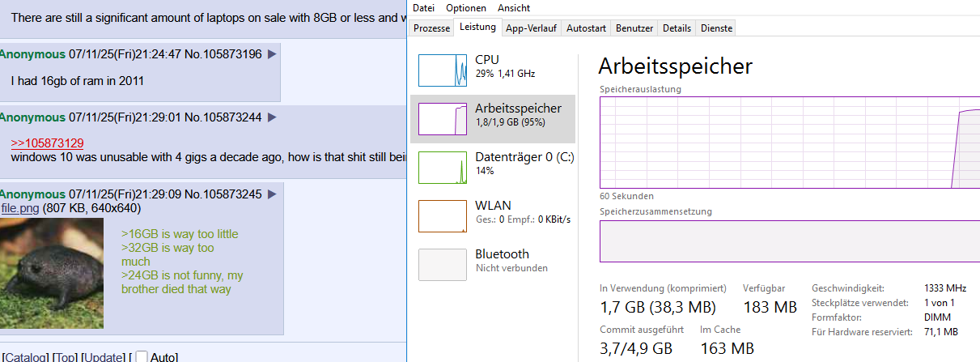Viewport: 980px width, 362px height.
Task: Click the '>16GB is way too little' greentext
Action: click(180, 234)
